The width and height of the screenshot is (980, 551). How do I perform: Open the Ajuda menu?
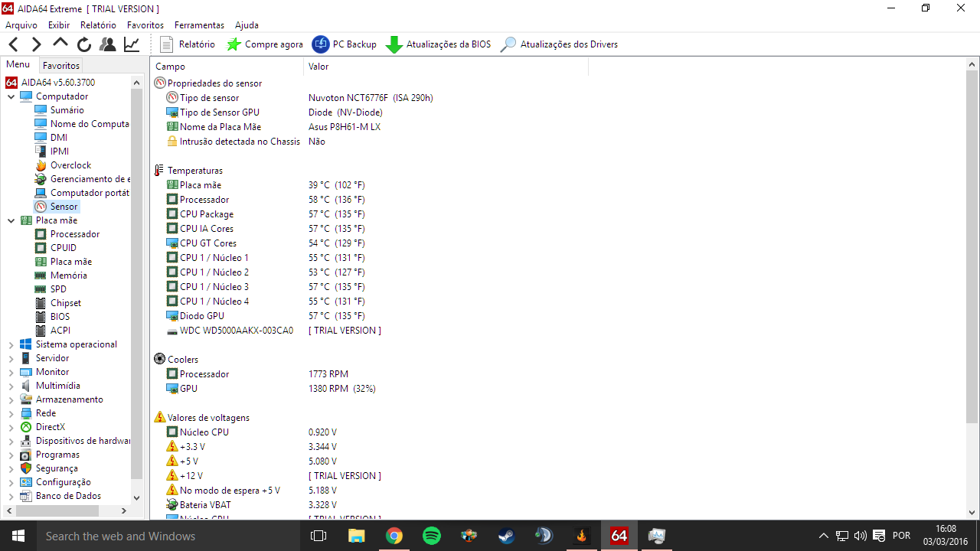(x=247, y=25)
